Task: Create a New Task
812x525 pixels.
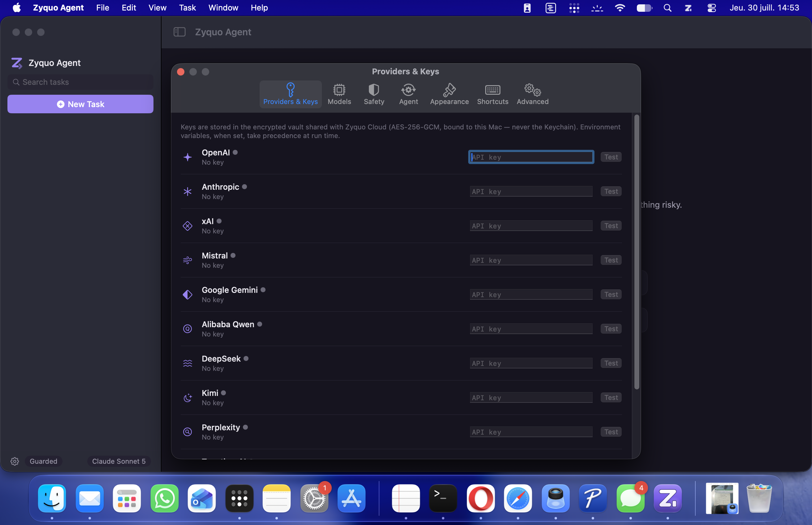Action: [80, 104]
